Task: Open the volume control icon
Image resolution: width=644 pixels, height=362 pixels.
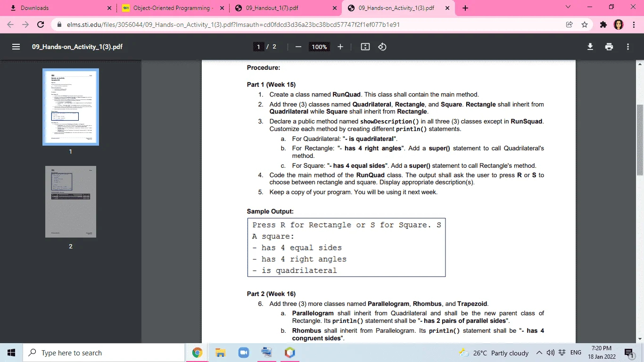Action: click(x=550, y=353)
